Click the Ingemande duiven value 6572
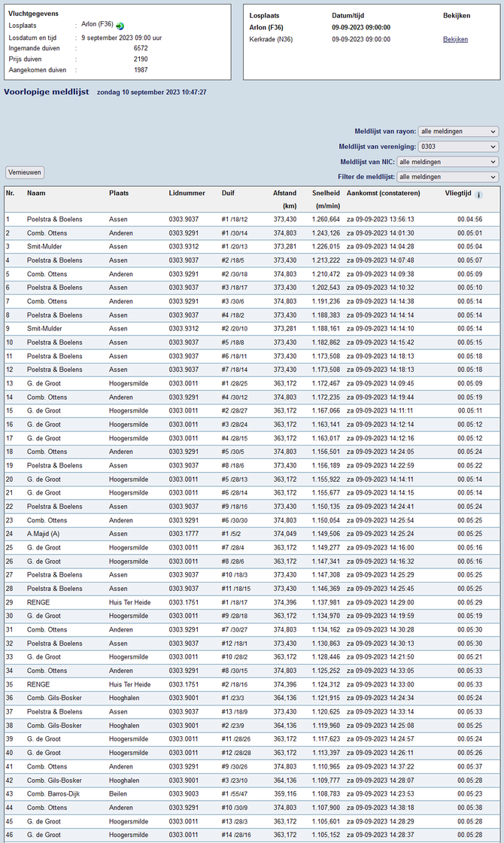 tap(141, 48)
